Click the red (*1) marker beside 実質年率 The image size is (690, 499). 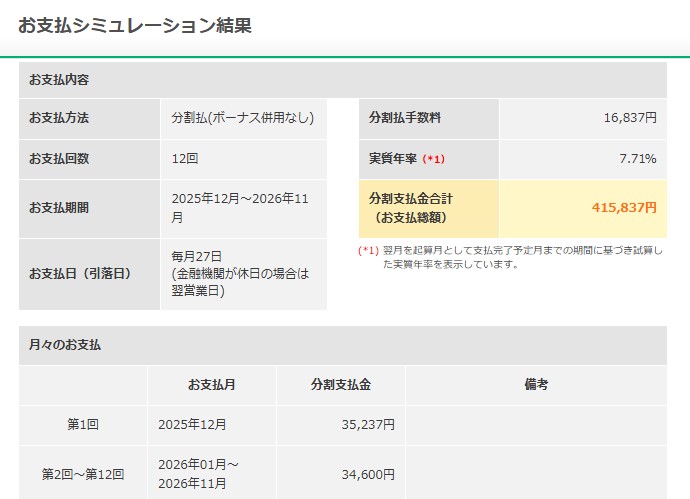[433, 159]
